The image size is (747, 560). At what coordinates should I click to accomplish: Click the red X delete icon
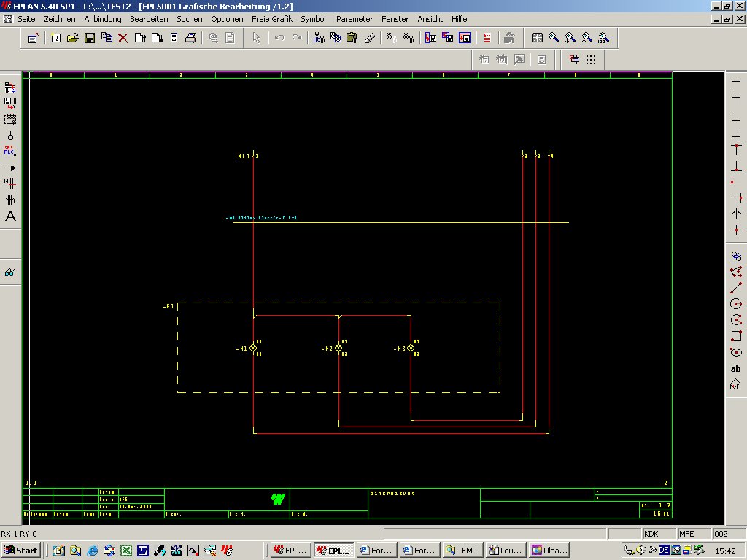[x=123, y=38]
